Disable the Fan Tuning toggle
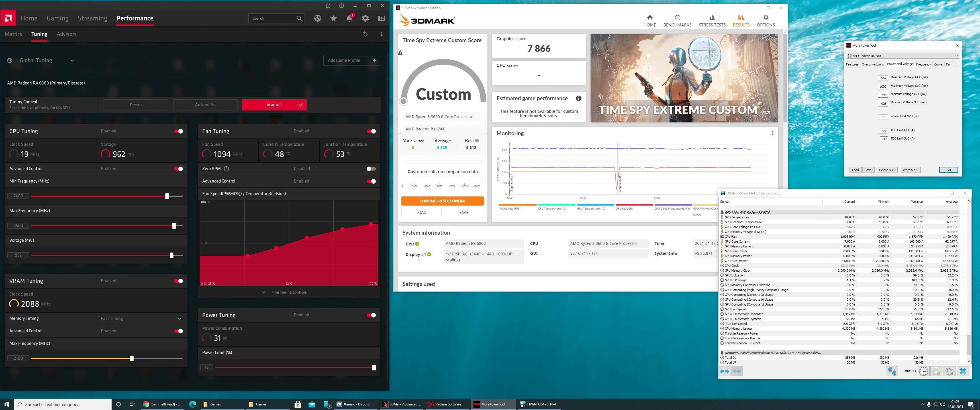The width and height of the screenshot is (980, 410). (371, 131)
